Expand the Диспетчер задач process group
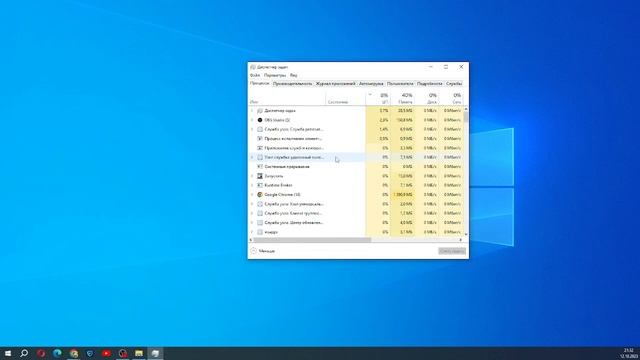The height and width of the screenshot is (360, 640). tap(252, 111)
